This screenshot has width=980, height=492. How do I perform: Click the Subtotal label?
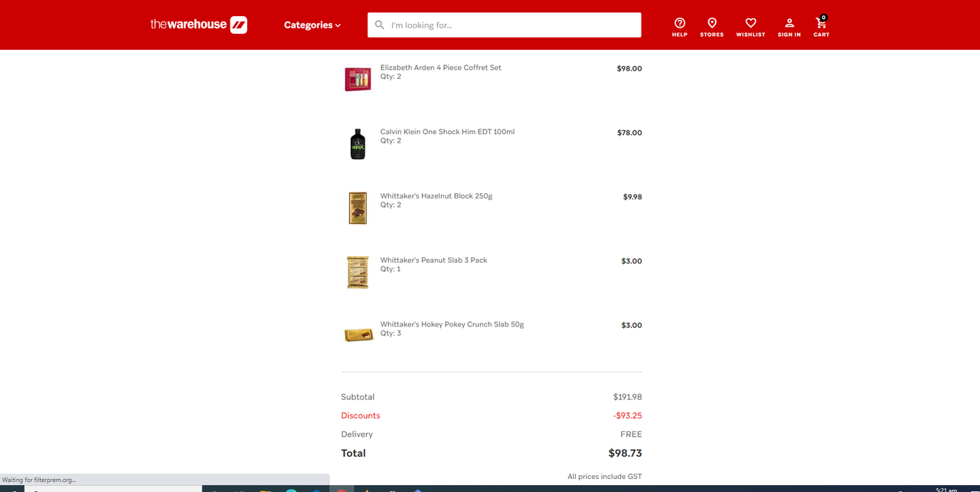pyautogui.click(x=358, y=397)
